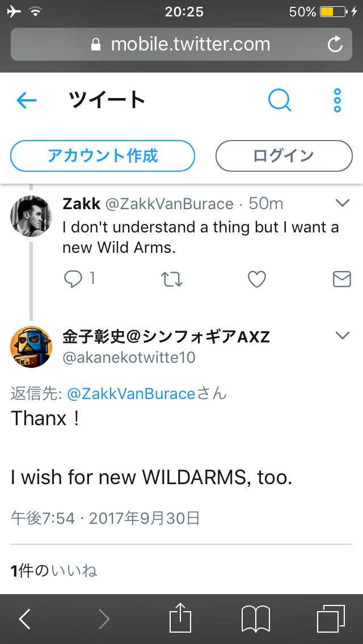Retweet Zakk's Wild Arms tweet
This screenshot has width=363, height=644.
pyautogui.click(x=172, y=278)
